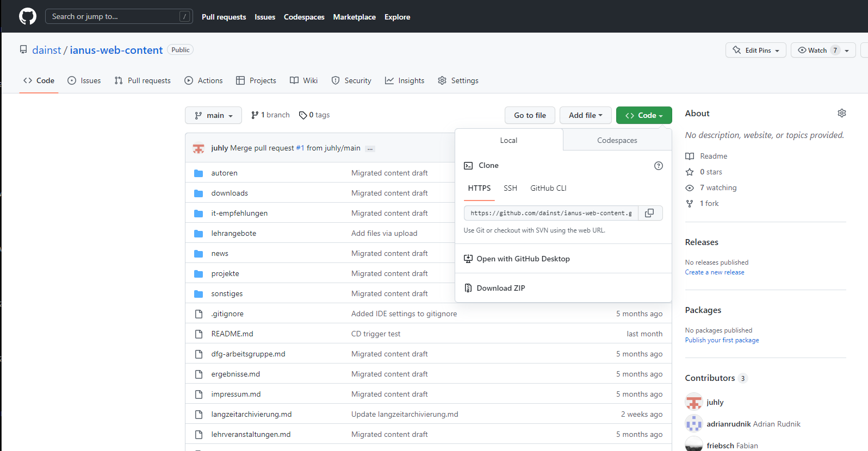Click the it-empfehlungen folder icon

point(199,214)
